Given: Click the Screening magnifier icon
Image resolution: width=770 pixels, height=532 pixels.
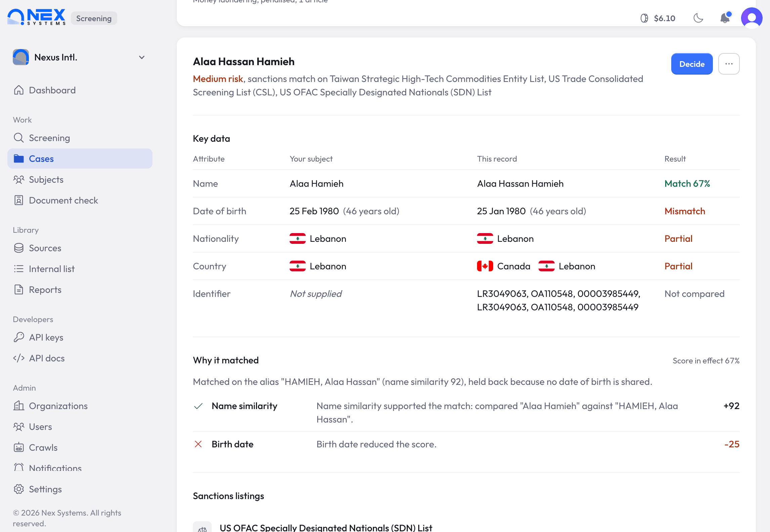Looking at the screenshot, I should pos(19,138).
